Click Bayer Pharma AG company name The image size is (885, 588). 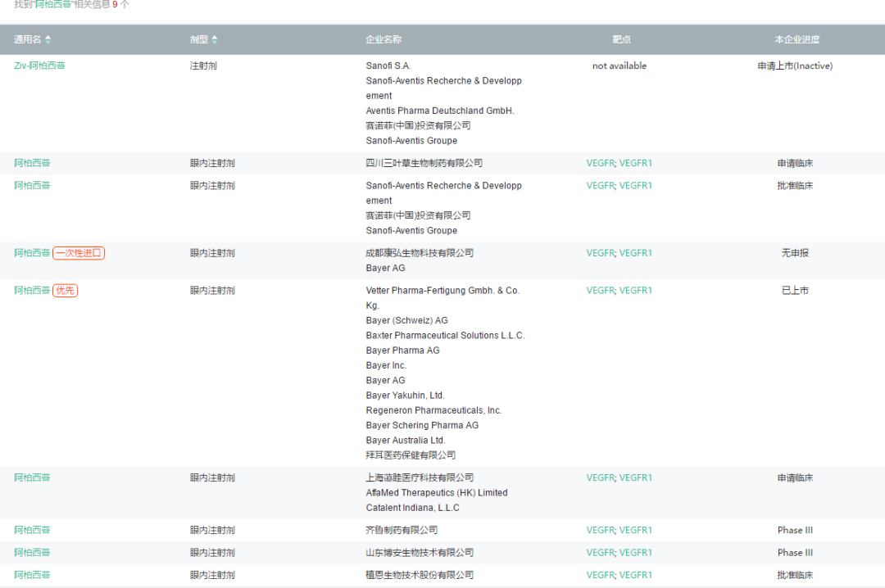point(402,350)
